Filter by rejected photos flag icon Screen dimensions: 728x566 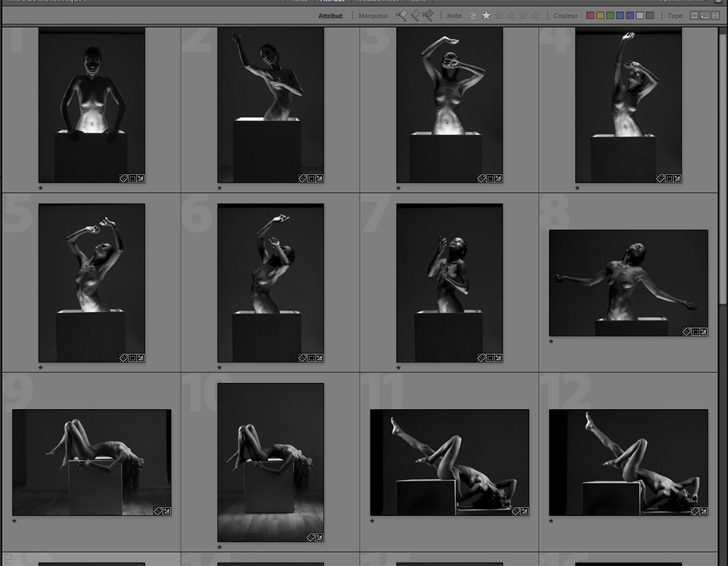click(427, 16)
